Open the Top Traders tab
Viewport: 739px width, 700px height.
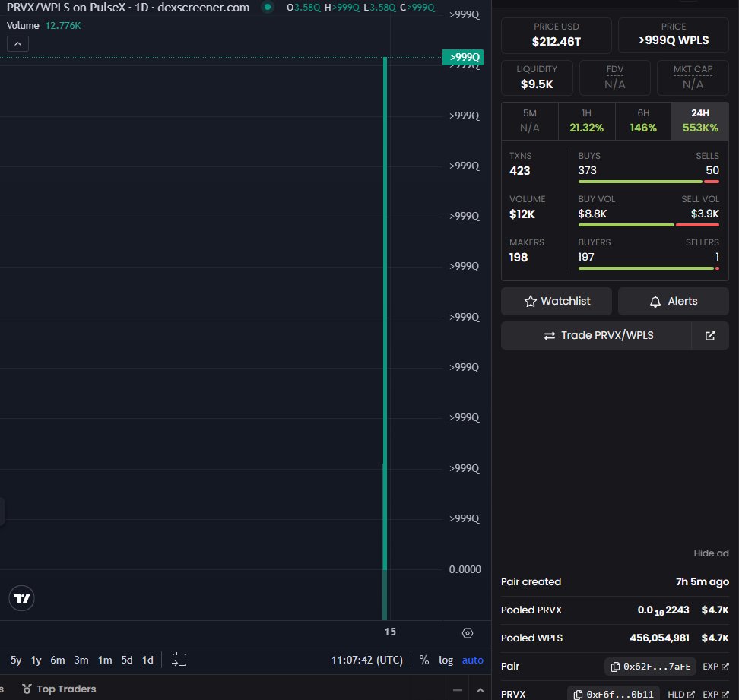point(59,689)
